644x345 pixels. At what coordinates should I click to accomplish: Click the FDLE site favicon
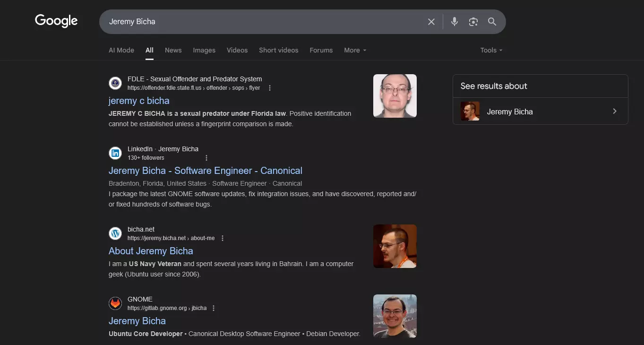click(115, 83)
